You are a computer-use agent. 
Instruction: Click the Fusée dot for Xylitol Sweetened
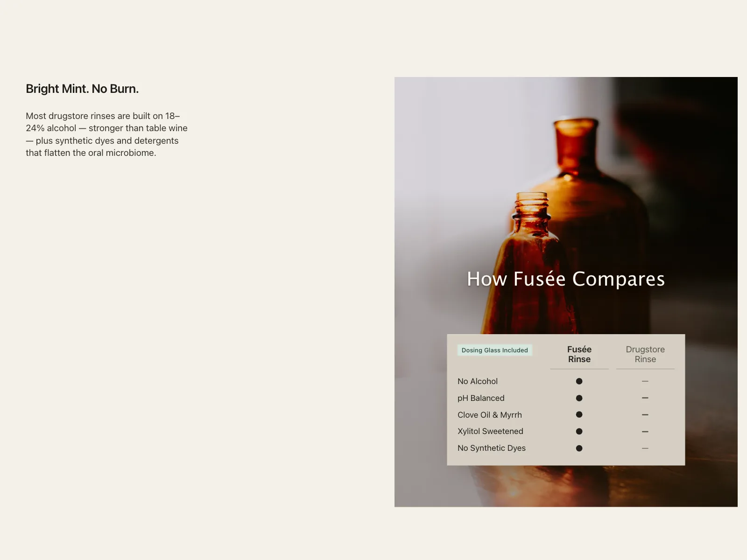point(579,431)
